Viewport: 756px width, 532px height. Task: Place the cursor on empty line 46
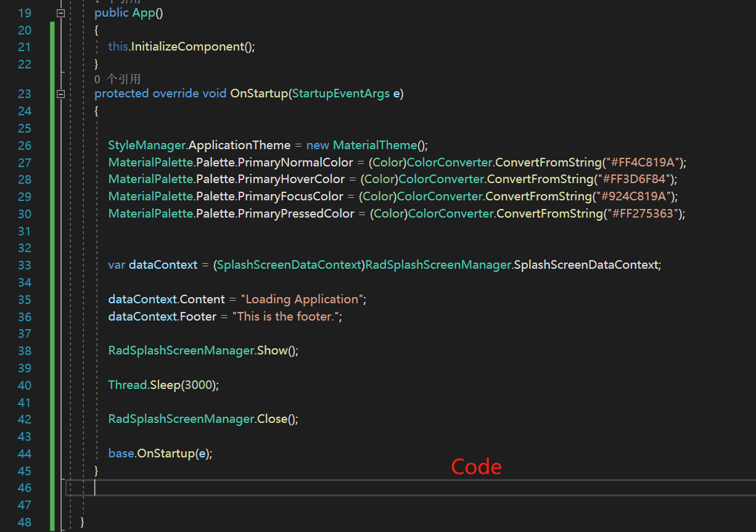(x=247, y=488)
